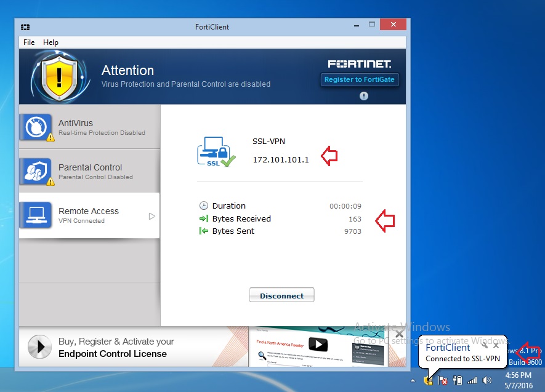Click the Fortinet logo
545x392 pixels.
tap(360, 64)
